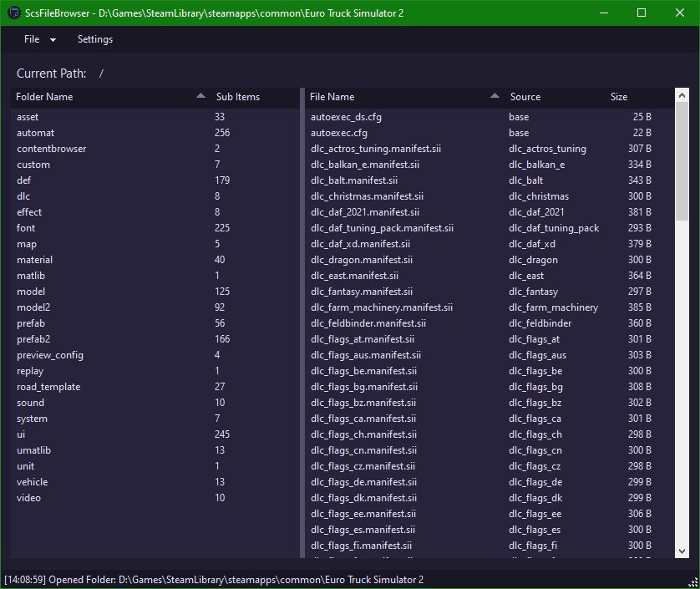700x589 pixels.
Task: Select dlc_balkan_e.manifest.sii file
Action: 490,165
